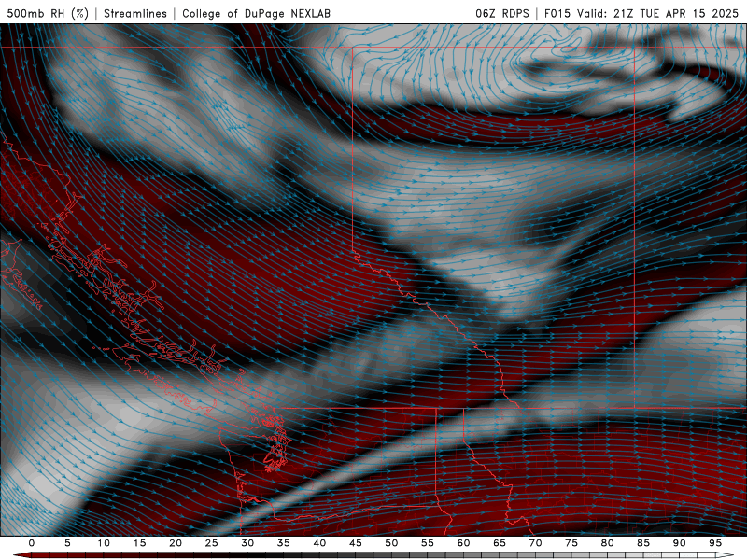Screen dimensions: 747x560
Task: Select the '80' colorbar scale label
Action: point(607,543)
